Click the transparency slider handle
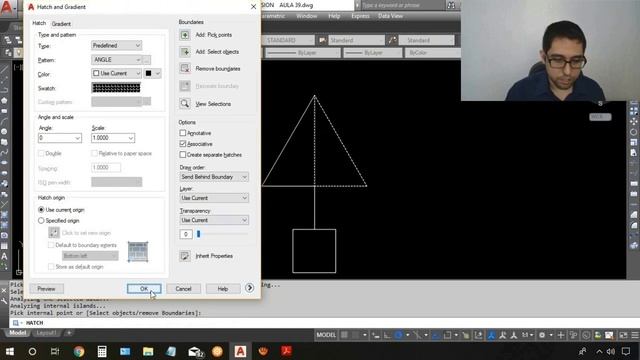This screenshot has width=640, height=360. point(199,234)
